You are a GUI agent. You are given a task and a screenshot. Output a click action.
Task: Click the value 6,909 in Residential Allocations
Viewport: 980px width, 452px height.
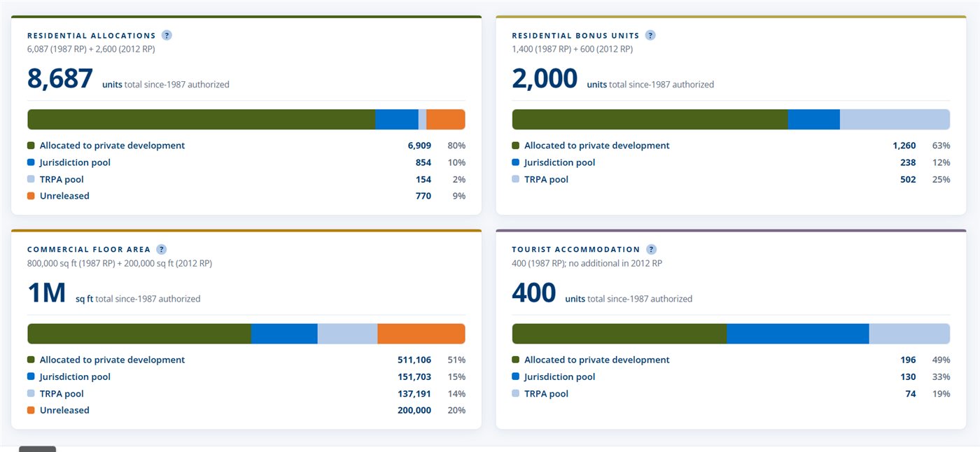pos(419,146)
